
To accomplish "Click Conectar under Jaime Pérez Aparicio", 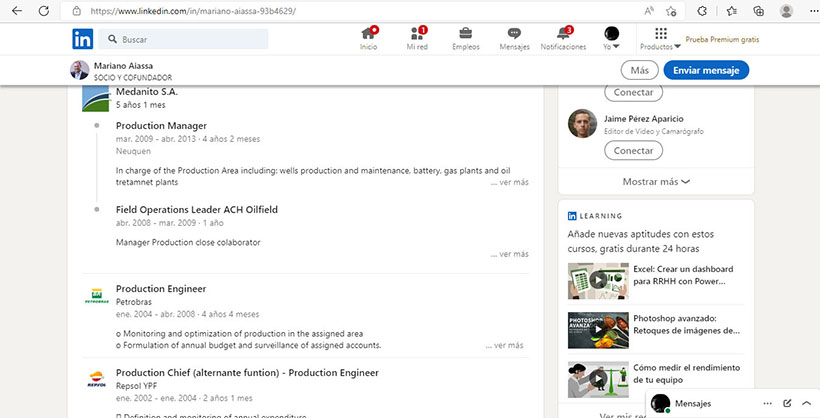I will 633,151.
